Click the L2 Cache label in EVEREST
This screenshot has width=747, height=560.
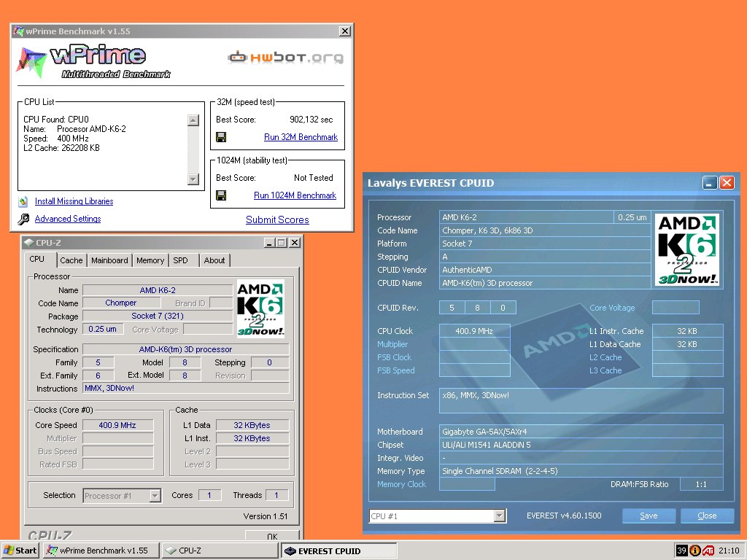coord(605,357)
